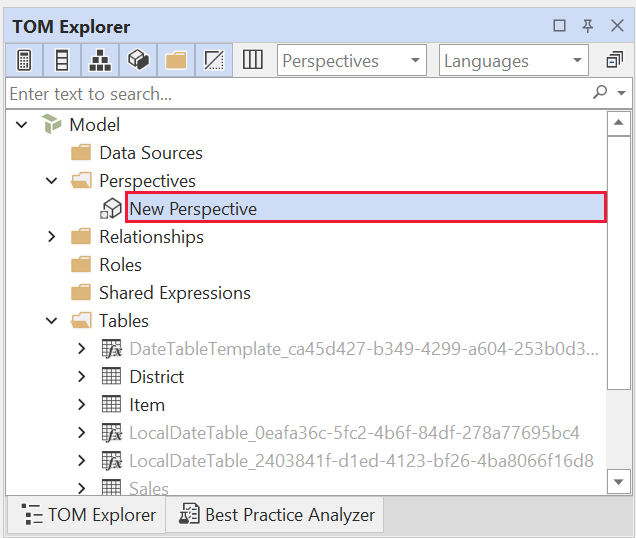Select the Shared Expressions folder
This screenshot has height=538, width=636.
tap(174, 293)
